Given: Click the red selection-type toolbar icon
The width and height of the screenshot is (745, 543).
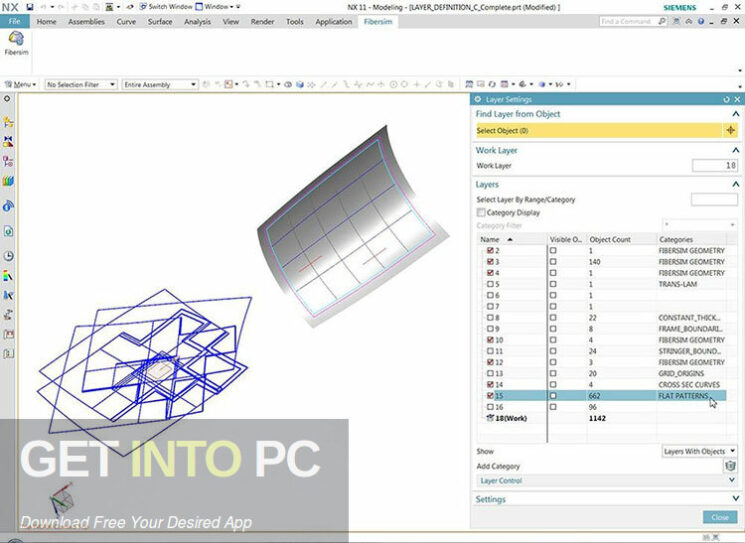Looking at the screenshot, I should coord(229,84).
